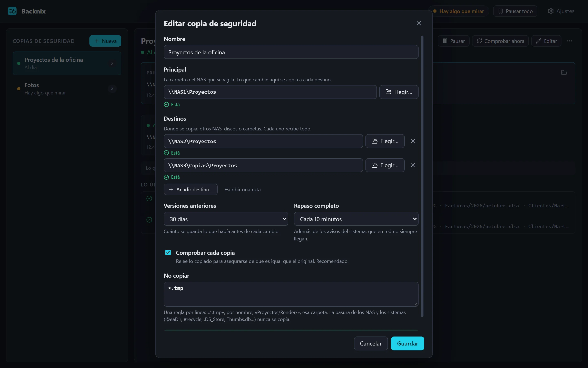Open Ajustes settings in the top bar
The height and width of the screenshot is (368, 588).
(561, 11)
